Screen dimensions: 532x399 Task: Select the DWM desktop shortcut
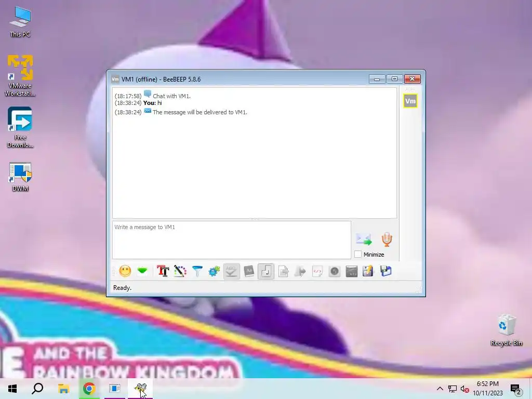(20, 177)
